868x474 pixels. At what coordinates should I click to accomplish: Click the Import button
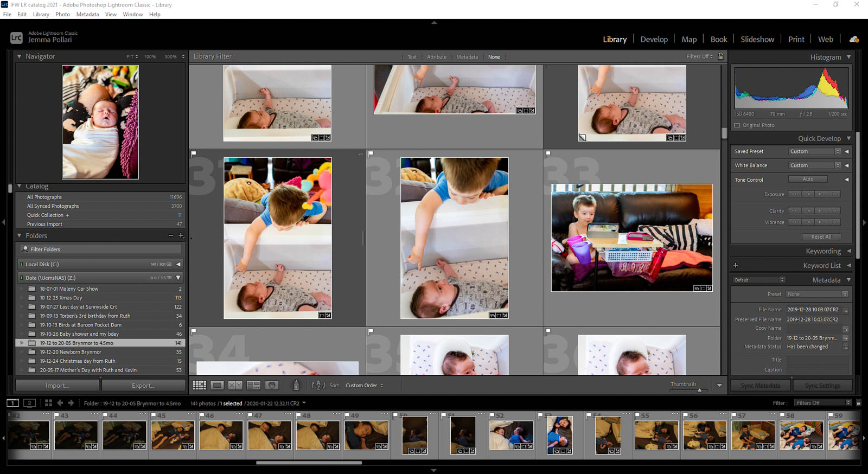tap(57, 386)
